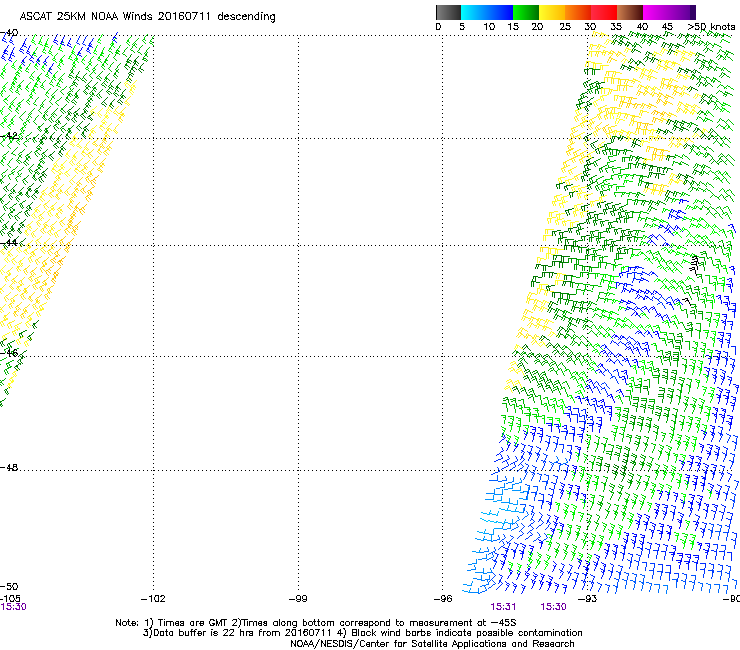Image resolution: width=740 pixels, height=650 pixels.
Task: Click the legend value '20' under the color bar
Action: point(537,27)
